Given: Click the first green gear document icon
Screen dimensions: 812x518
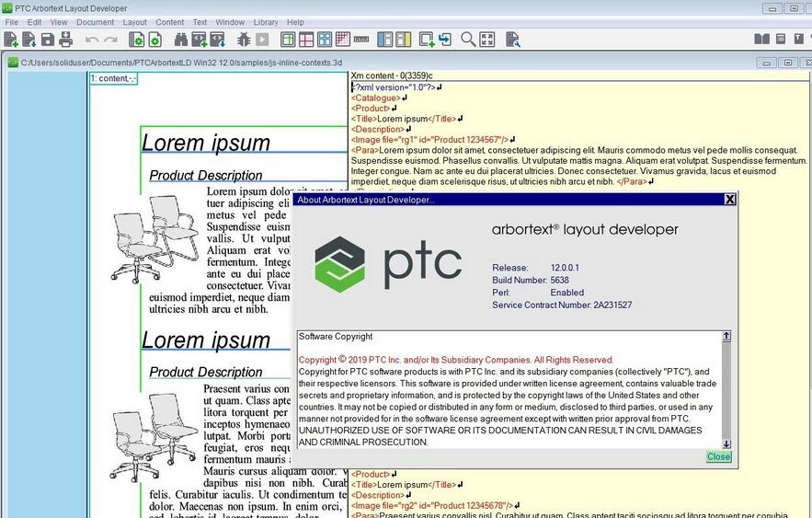Looking at the screenshot, I should (x=137, y=40).
